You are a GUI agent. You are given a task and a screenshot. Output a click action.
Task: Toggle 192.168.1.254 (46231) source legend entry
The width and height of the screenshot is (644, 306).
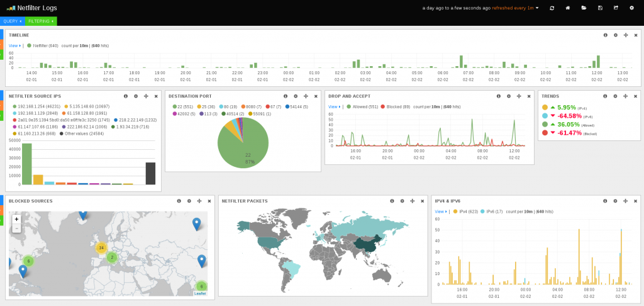(35, 106)
